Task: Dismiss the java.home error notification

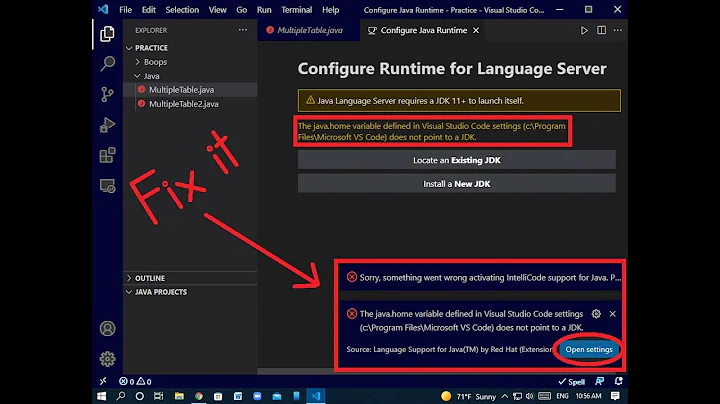Action: (x=613, y=314)
